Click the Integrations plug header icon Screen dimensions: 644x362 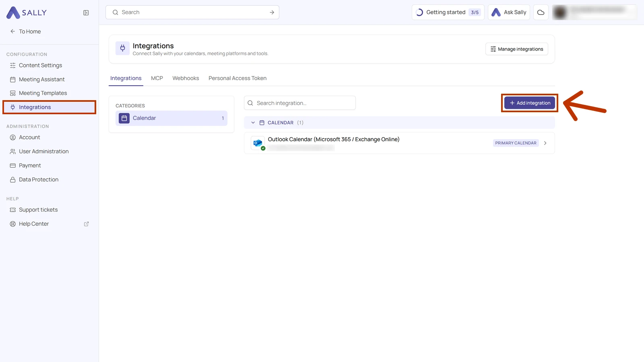(123, 48)
